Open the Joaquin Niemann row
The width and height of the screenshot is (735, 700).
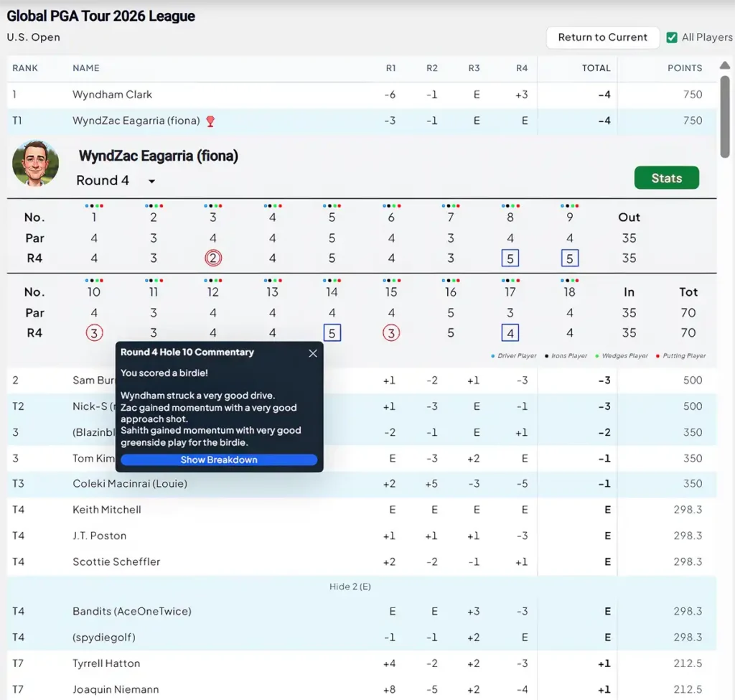pos(362,689)
